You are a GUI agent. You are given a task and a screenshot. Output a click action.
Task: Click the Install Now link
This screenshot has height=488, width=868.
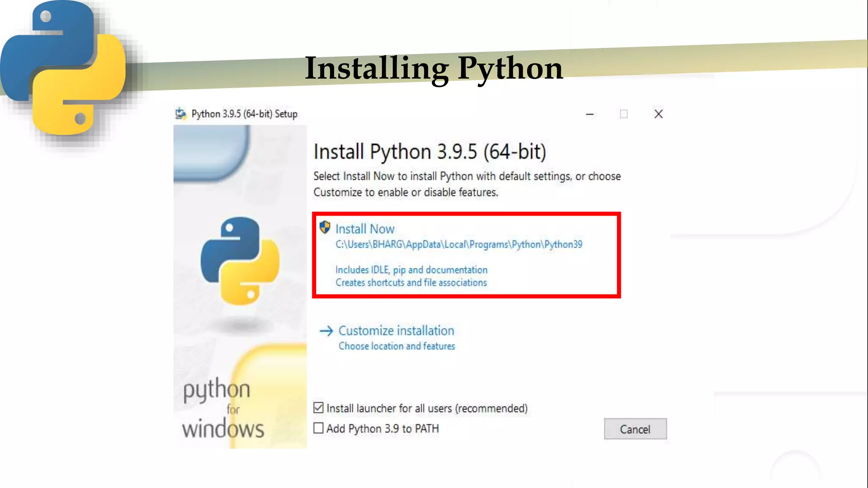pyautogui.click(x=365, y=229)
